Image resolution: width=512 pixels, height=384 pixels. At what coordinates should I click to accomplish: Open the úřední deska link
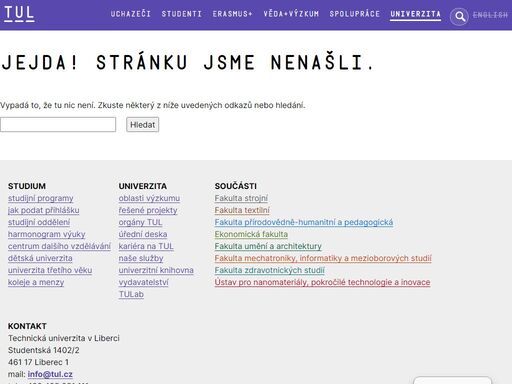click(143, 234)
